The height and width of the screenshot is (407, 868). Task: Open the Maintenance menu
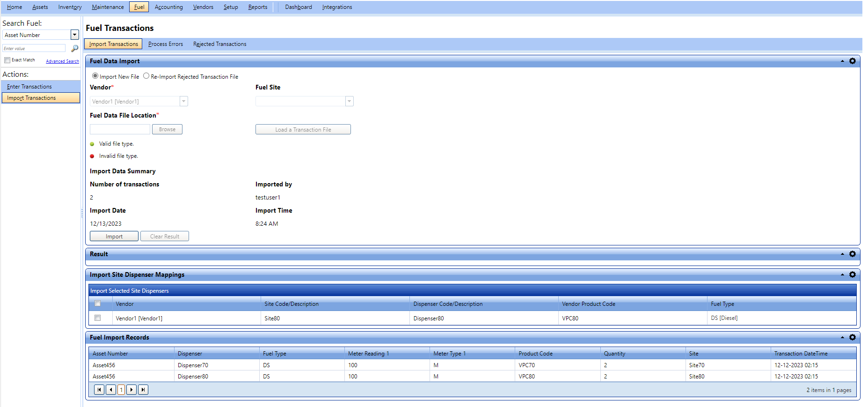(108, 7)
